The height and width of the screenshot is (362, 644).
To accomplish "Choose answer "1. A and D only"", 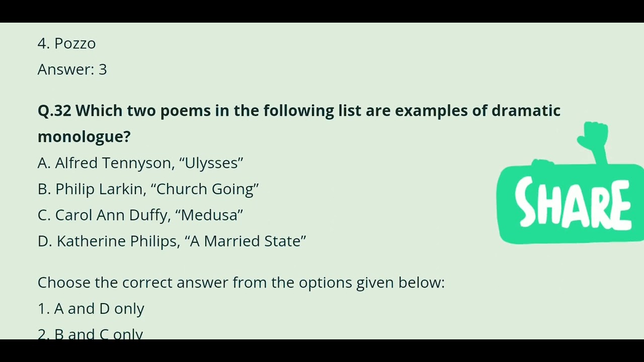I will (91, 309).
